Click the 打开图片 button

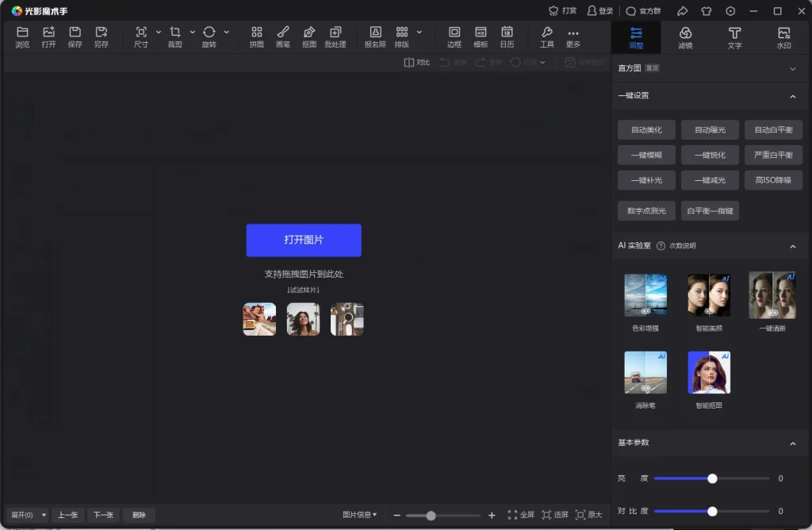point(304,240)
